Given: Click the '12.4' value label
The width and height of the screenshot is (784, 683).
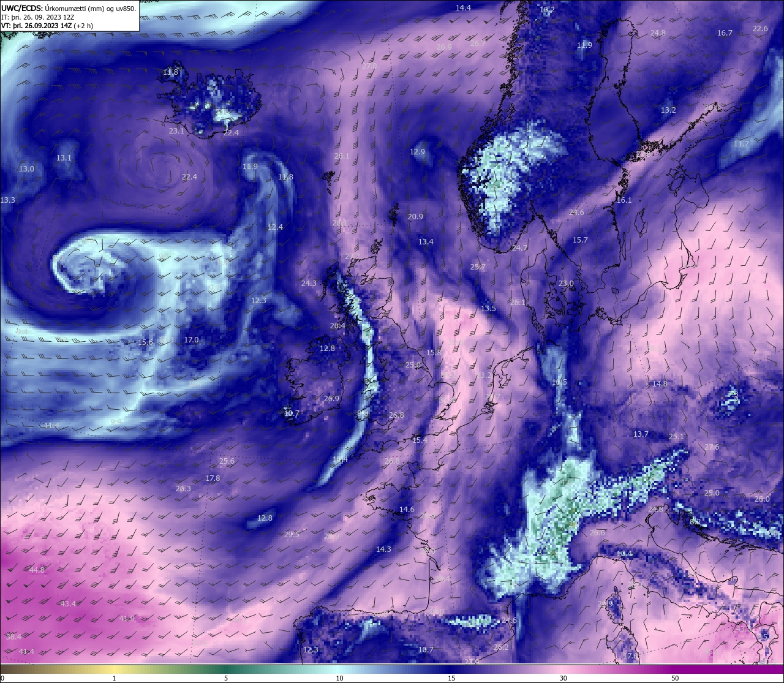Looking at the screenshot, I should 275,227.
